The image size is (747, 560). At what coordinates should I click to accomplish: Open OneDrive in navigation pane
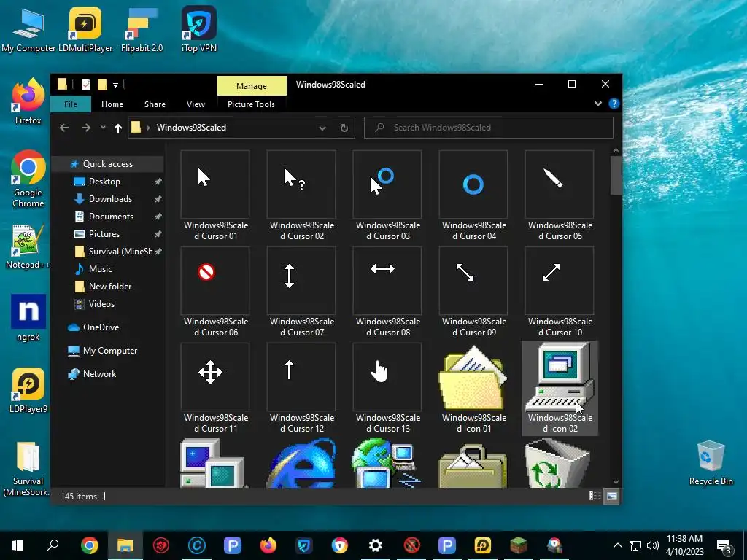pyautogui.click(x=101, y=327)
